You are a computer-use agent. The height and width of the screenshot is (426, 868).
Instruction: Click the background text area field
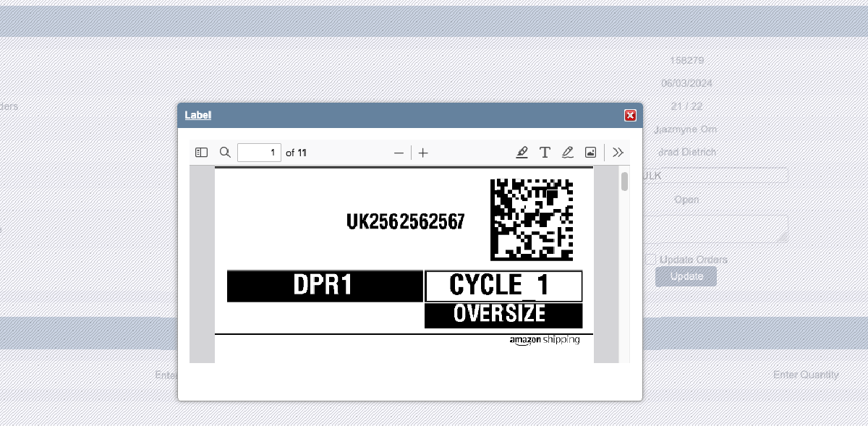pos(715,229)
